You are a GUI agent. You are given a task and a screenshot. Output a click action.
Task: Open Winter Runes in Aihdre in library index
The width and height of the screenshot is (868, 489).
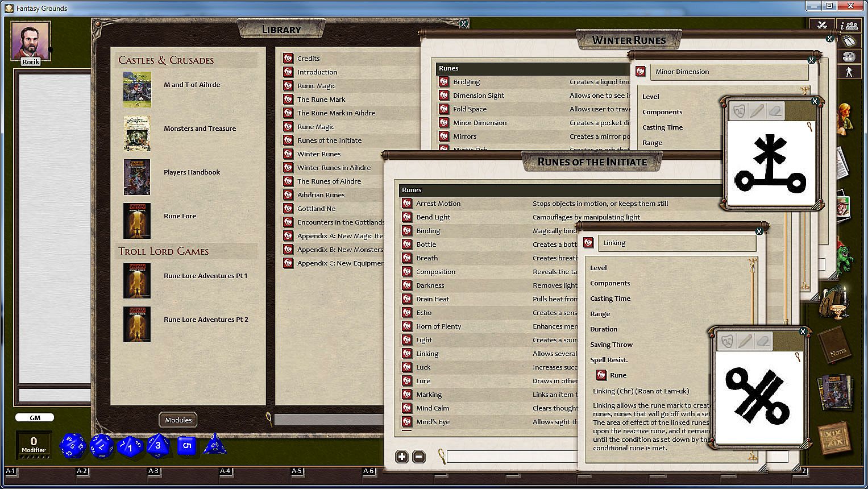[x=334, y=168]
